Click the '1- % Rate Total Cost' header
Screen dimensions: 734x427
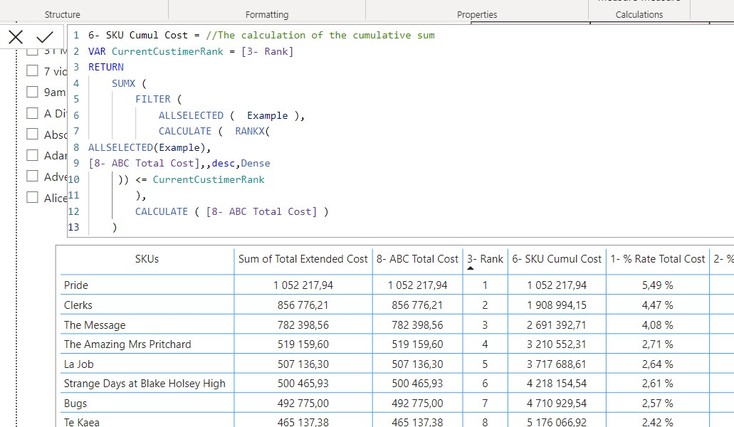[x=658, y=259]
